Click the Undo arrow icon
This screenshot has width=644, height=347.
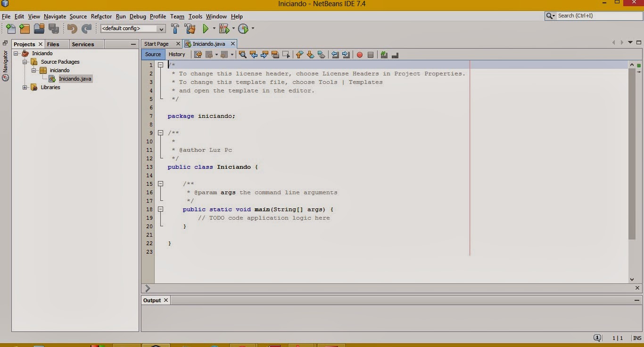[x=71, y=28]
